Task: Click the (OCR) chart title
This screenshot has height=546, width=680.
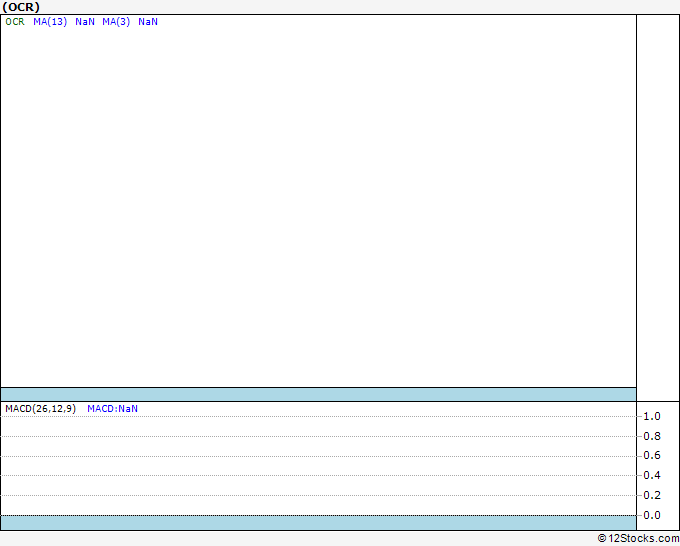Action: (21, 7)
